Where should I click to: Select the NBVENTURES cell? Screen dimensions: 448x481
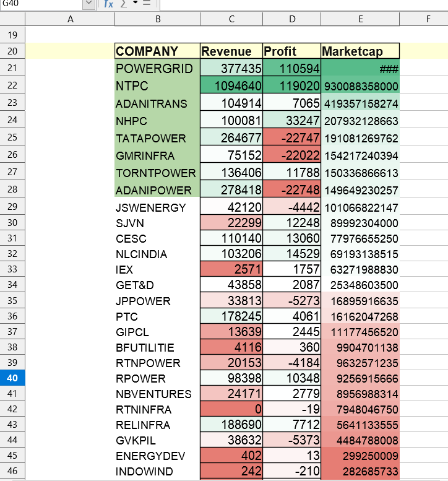point(157,394)
